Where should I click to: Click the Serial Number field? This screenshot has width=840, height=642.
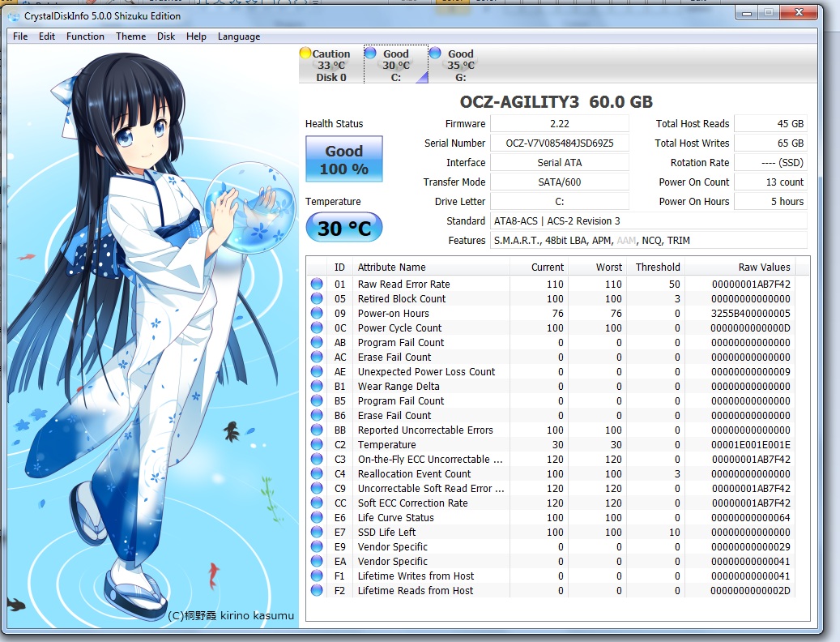click(559, 143)
